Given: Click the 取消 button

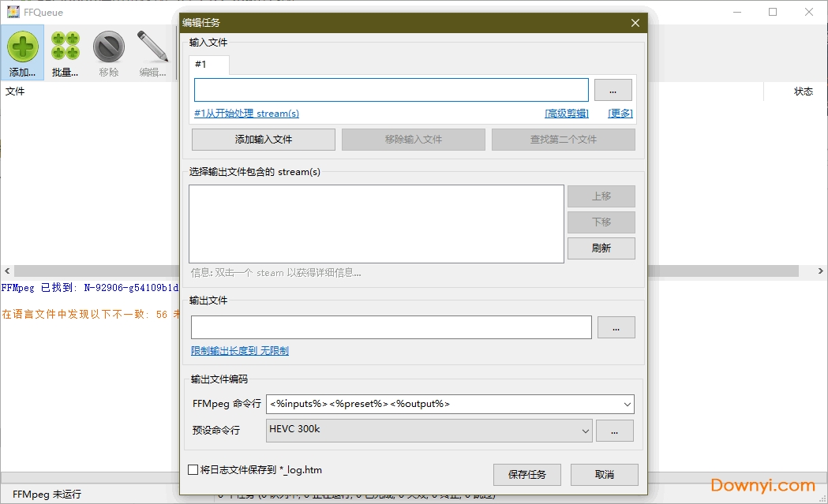Looking at the screenshot, I should pos(605,475).
